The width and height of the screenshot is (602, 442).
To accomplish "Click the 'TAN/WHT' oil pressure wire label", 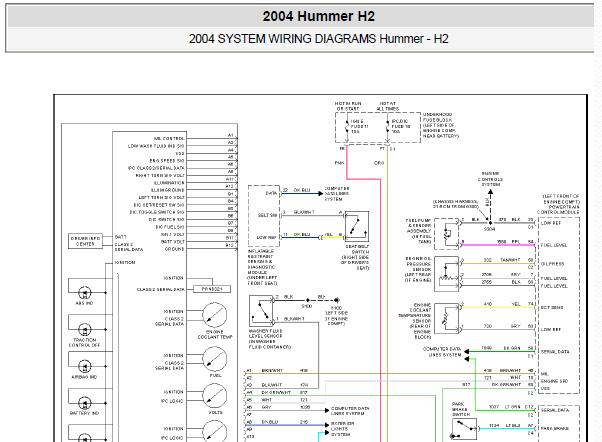I will [510, 260].
